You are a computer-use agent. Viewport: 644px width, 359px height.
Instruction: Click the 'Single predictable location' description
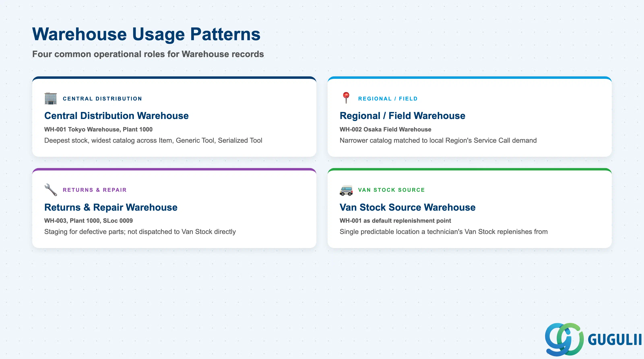coord(444,232)
